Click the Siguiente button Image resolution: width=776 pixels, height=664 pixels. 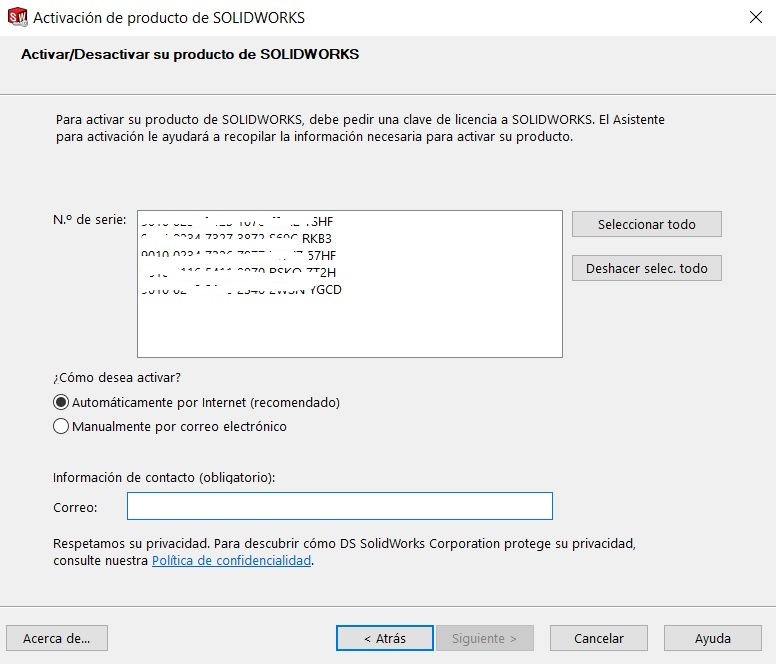point(484,638)
